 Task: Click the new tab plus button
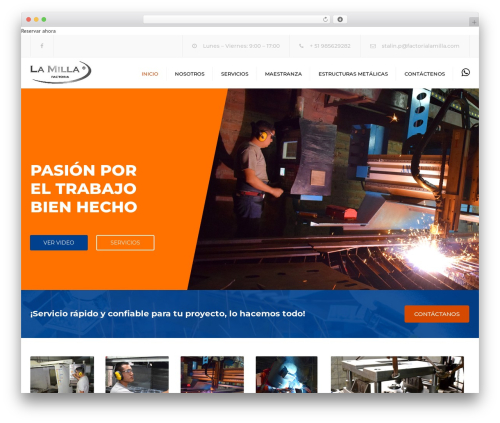pos(474,22)
